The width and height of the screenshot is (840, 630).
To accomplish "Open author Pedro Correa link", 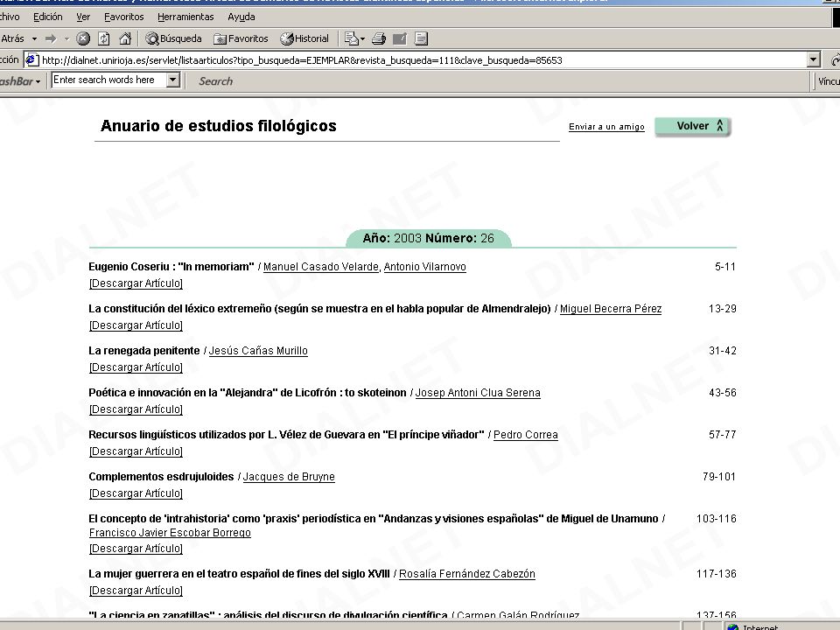I will click(x=526, y=435).
